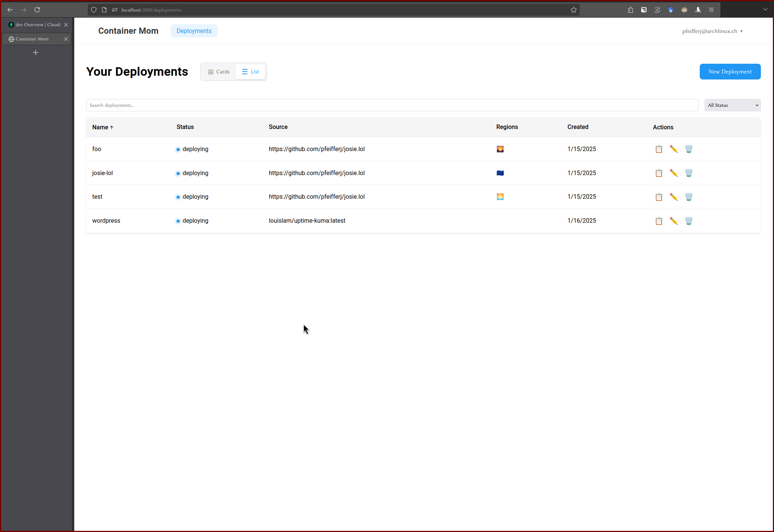Screen dimensions: 774x532
Task: Click the pencil edit icon for josie-lol
Action: [x=673, y=173]
